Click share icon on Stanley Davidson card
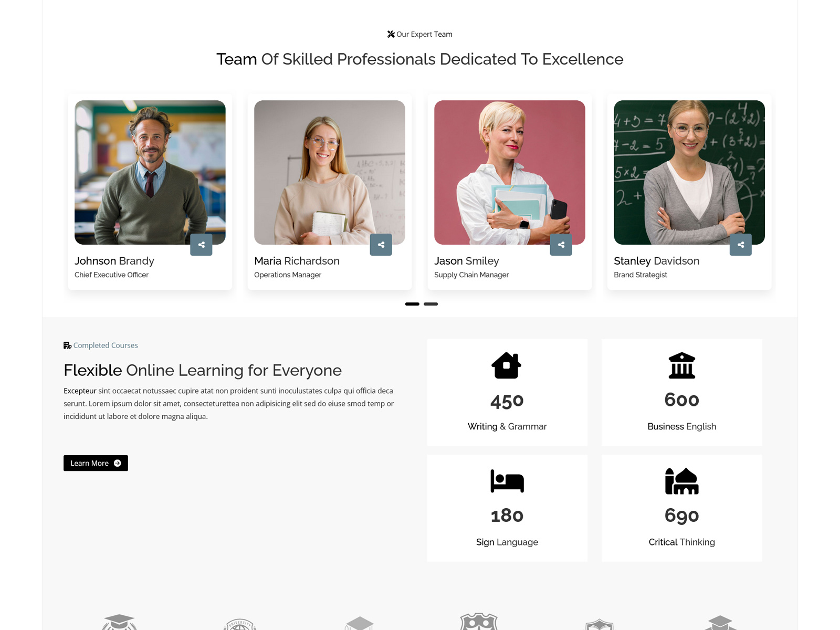Screen dimensions: 840x630 (741, 245)
